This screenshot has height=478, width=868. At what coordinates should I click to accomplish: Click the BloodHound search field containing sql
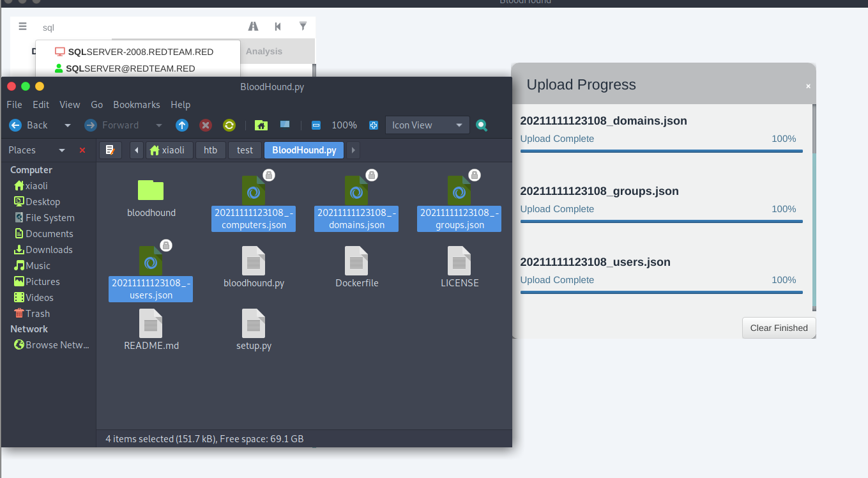tap(141, 27)
